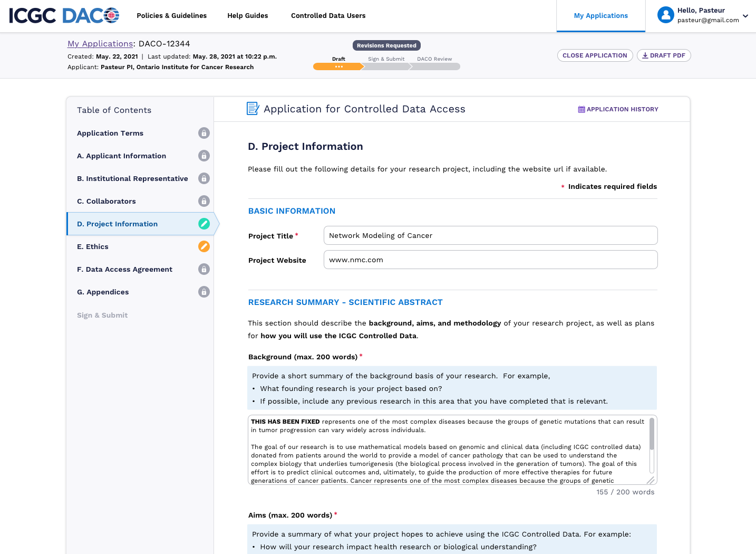Download the Draft PDF

(664, 55)
